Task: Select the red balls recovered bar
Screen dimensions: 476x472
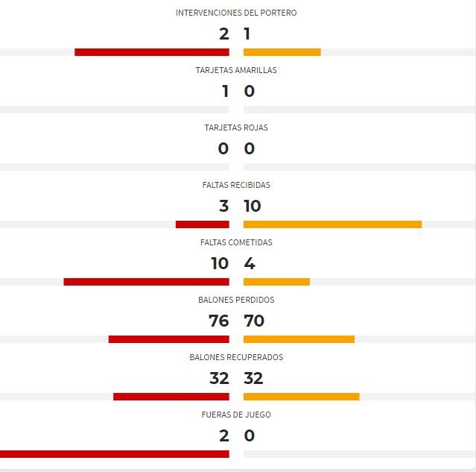Action: [x=171, y=397]
